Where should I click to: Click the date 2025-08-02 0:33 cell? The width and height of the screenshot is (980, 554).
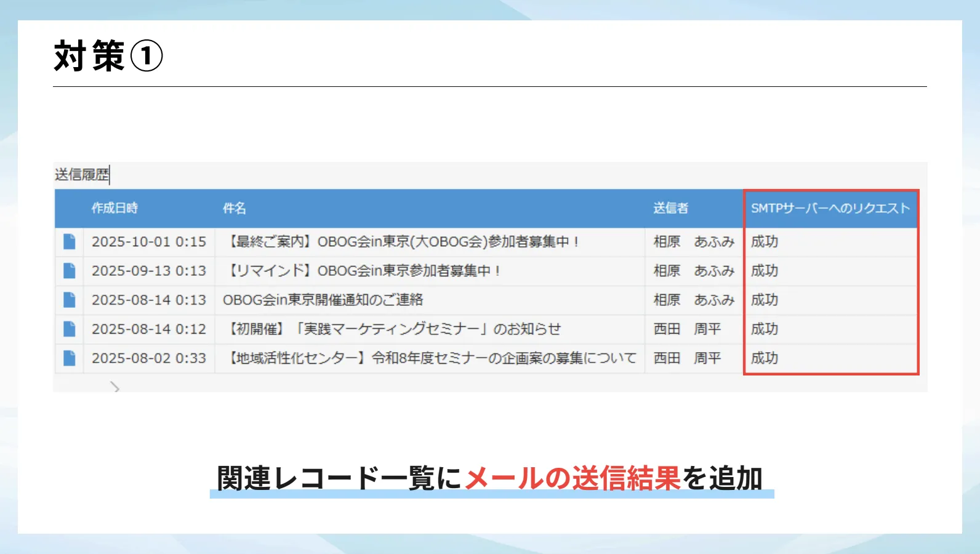149,358
